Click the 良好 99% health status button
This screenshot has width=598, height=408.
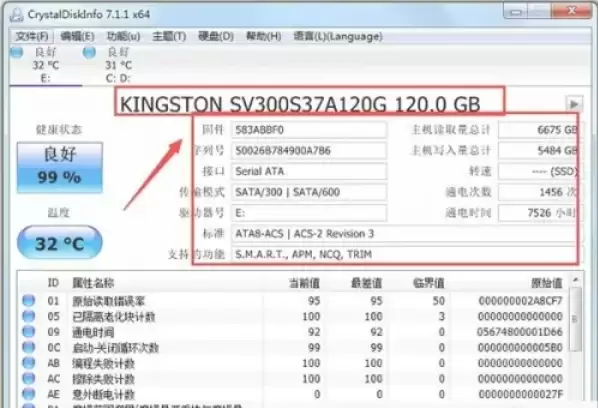[59, 167]
